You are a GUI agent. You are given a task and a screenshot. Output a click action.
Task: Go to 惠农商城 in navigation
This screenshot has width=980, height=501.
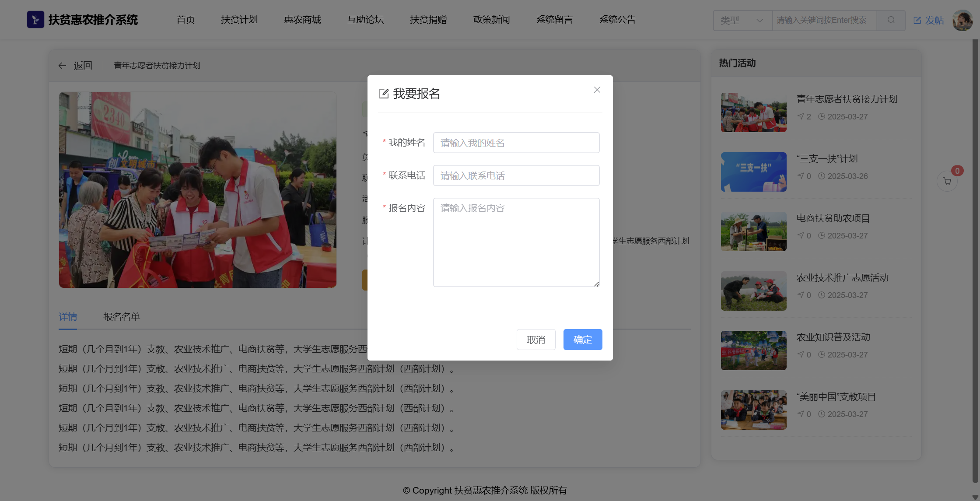[302, 20]
